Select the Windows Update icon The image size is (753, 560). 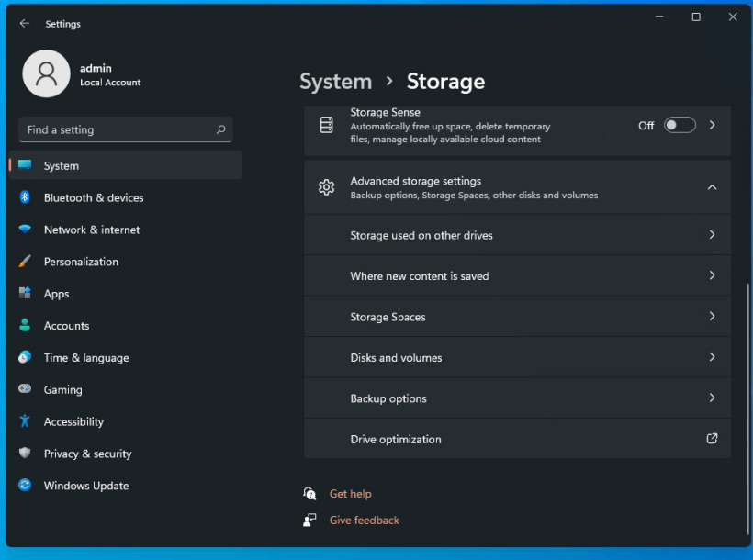tap(25, 486)
